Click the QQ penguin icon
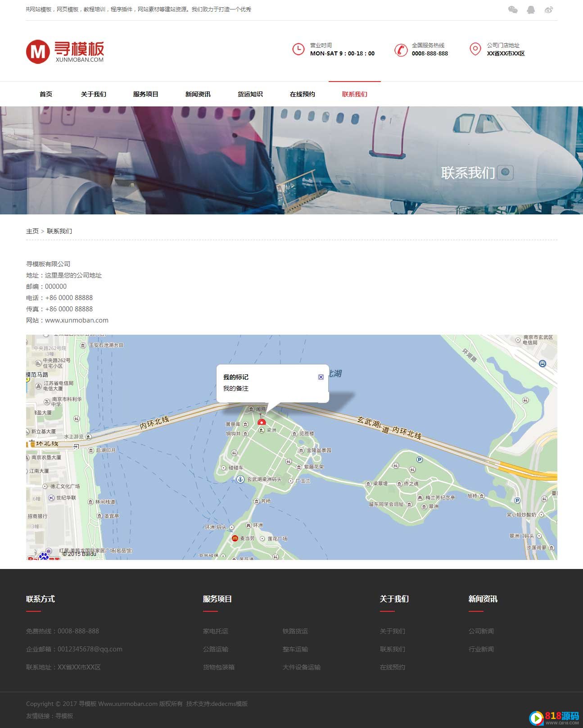 (531, 10)
